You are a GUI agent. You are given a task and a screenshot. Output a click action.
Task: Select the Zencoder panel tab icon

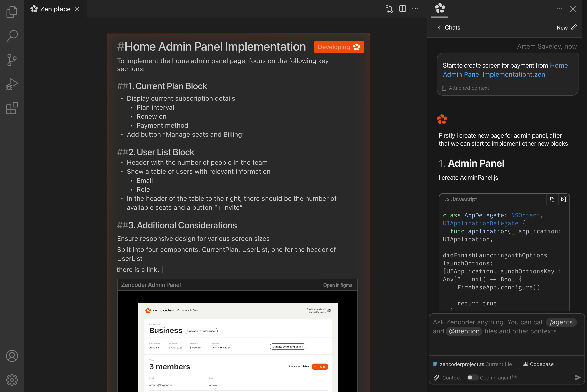pos(440,8)
